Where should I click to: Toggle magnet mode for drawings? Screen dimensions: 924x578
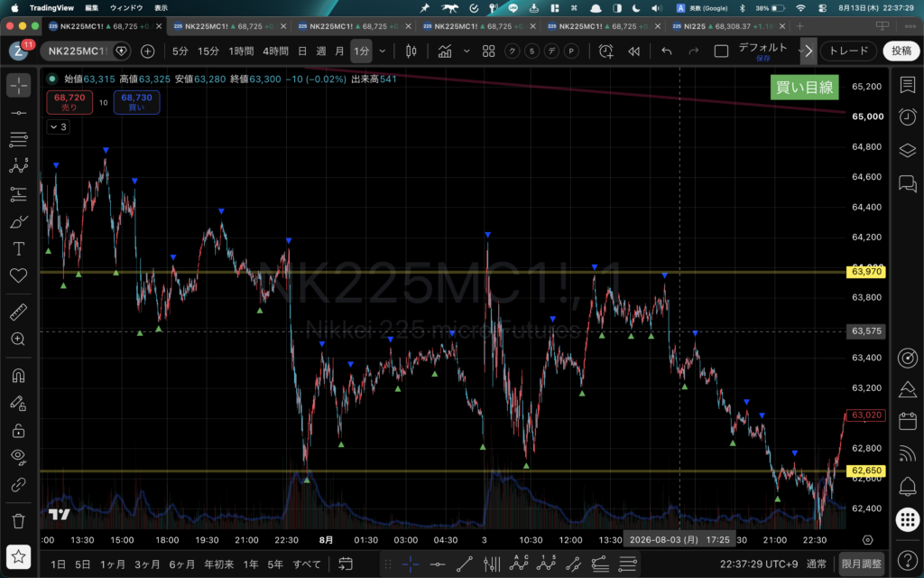coord(18,376)
